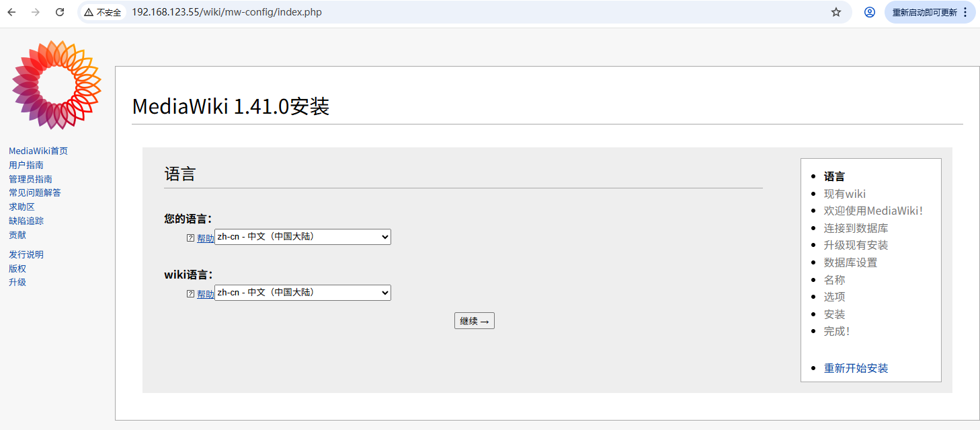
Task: Click the 不安全 security label
Action: [109, 12]
